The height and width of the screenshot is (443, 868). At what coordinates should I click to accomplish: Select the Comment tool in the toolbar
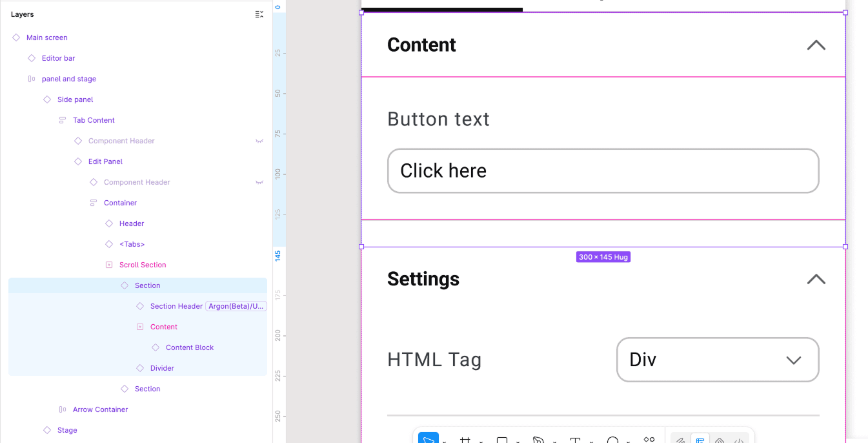tap(613, 440)
